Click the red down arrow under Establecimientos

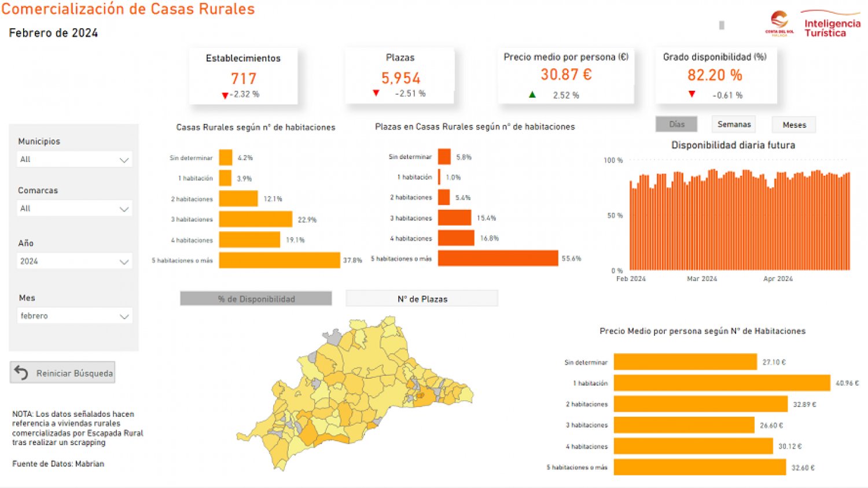pos(225,95)
